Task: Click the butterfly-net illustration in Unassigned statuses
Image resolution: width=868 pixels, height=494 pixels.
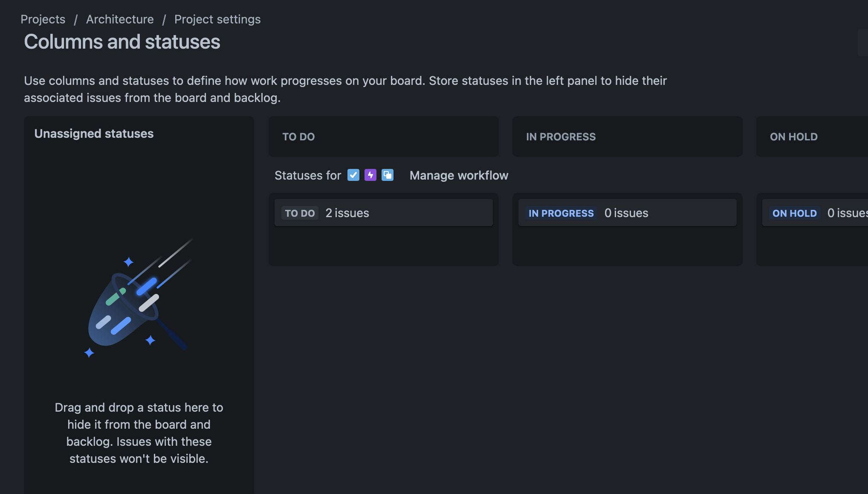Action: [x=139, y=298]
